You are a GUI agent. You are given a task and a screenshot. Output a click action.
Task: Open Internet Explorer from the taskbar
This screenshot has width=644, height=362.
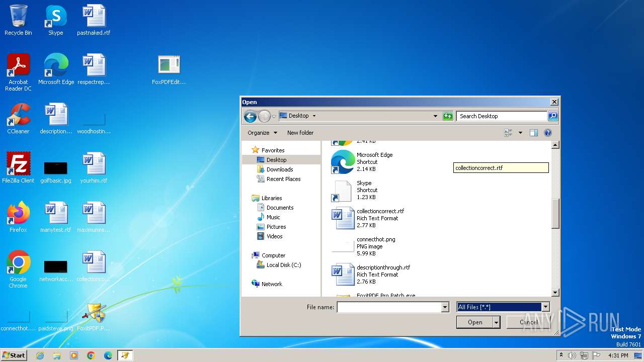[x=40, y=355]
